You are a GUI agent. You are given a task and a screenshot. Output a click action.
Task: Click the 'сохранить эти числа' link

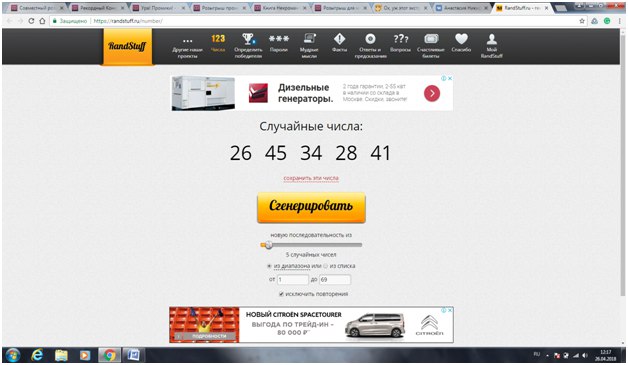pyautogui.click(x=311, y=178)
